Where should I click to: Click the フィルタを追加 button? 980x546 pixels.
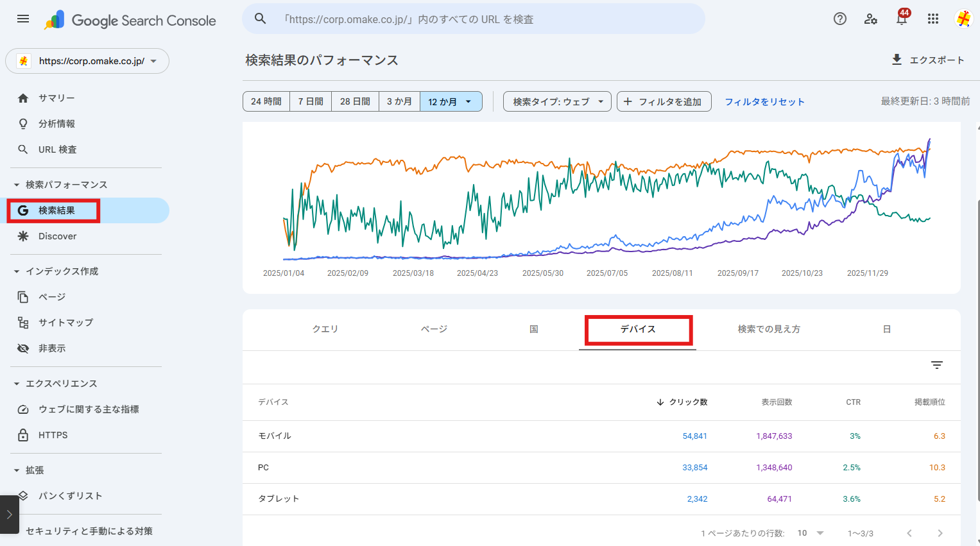point(664,101)
